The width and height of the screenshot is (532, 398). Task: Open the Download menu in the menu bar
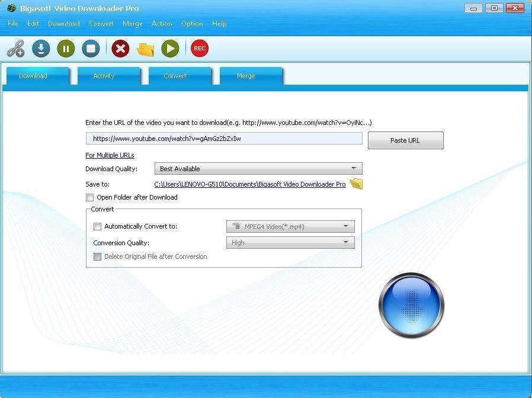click(64, 24)
